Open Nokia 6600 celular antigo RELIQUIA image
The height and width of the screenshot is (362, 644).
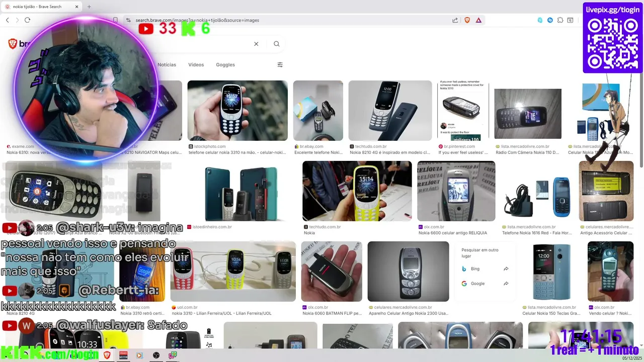[456, 191]
